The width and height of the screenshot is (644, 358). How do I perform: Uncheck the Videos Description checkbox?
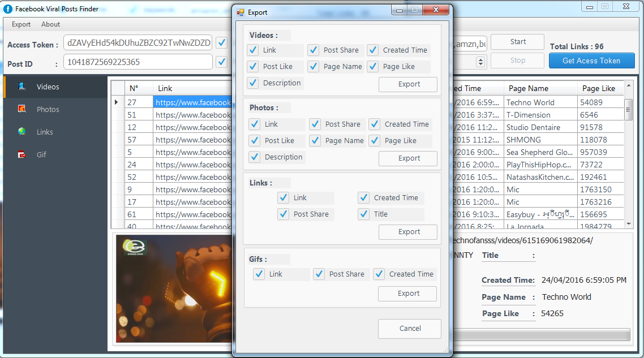point(253,83)
